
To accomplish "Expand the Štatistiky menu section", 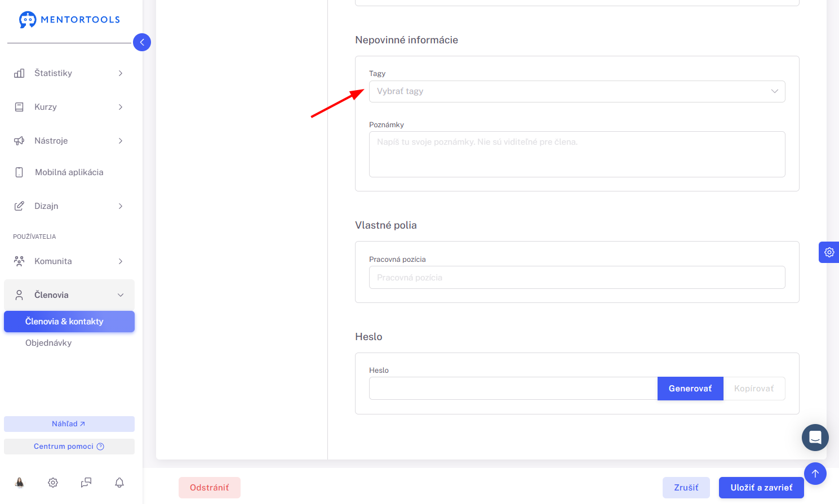I will [69, 73].
